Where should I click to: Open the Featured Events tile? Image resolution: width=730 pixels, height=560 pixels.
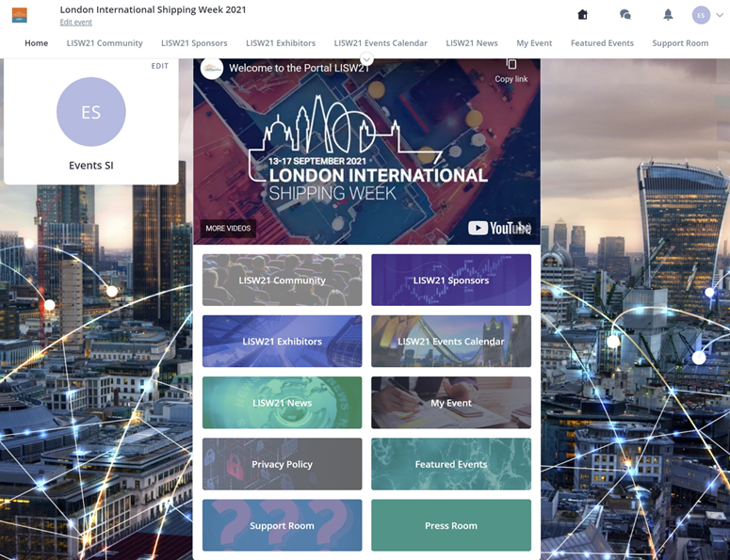[x=451, y=464]
